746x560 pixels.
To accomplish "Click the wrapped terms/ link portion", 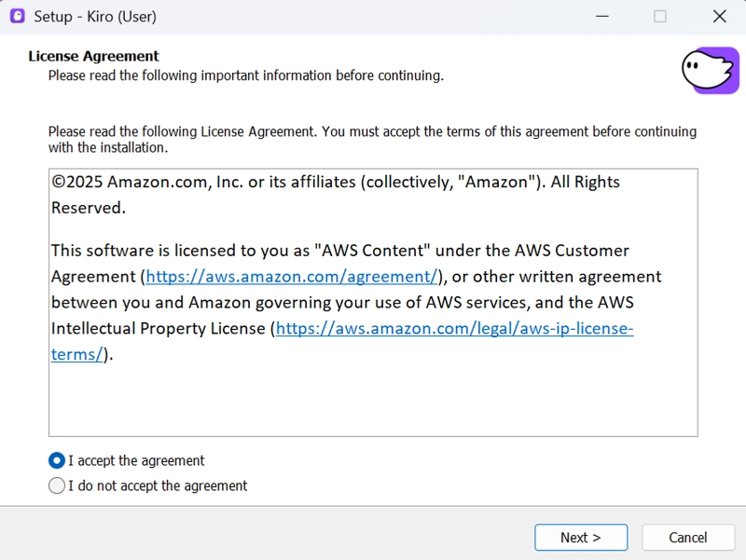I will coord(76,354).
